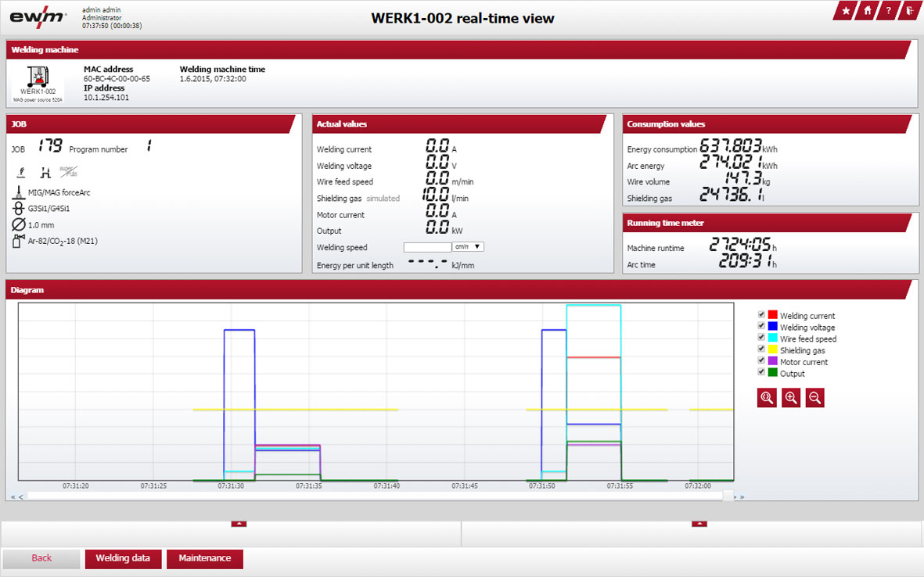The height and width of the screenshot is (577, 924).
Task: Click the JOB number 179
Action: pos(51,145)
